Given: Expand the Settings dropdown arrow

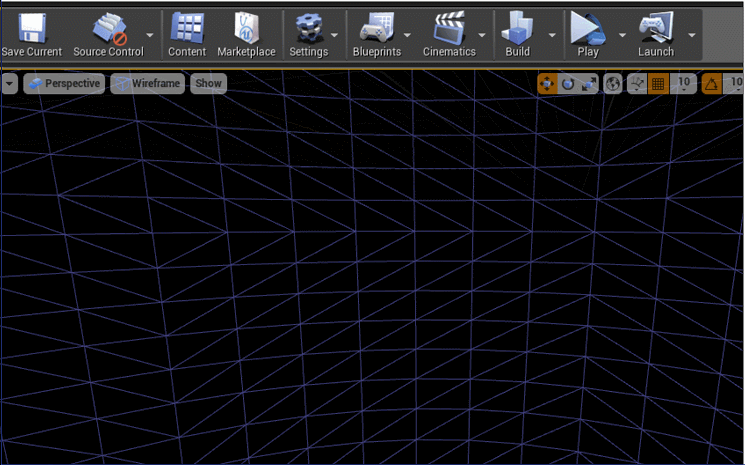Looking at the screenshot, I should 334,35.
